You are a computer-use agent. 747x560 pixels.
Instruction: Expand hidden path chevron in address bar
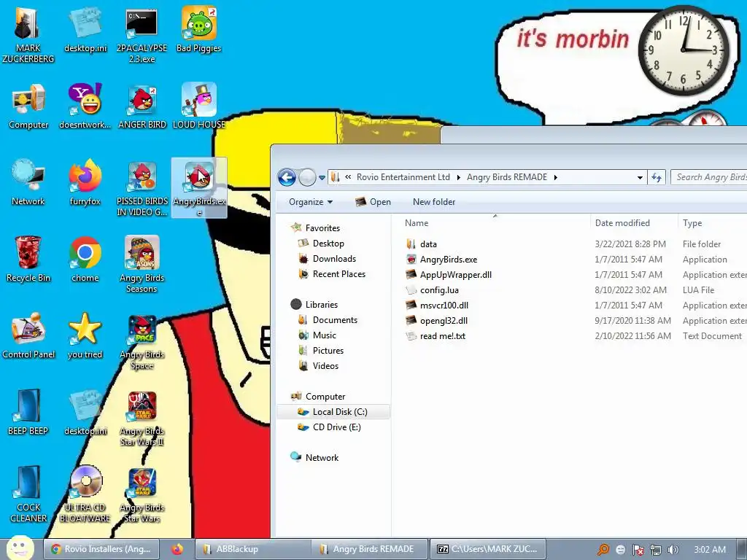coord(348,177)
